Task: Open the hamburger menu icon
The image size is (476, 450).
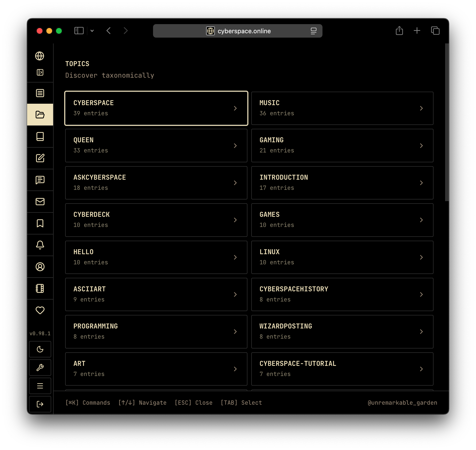Action: (40, 386)
